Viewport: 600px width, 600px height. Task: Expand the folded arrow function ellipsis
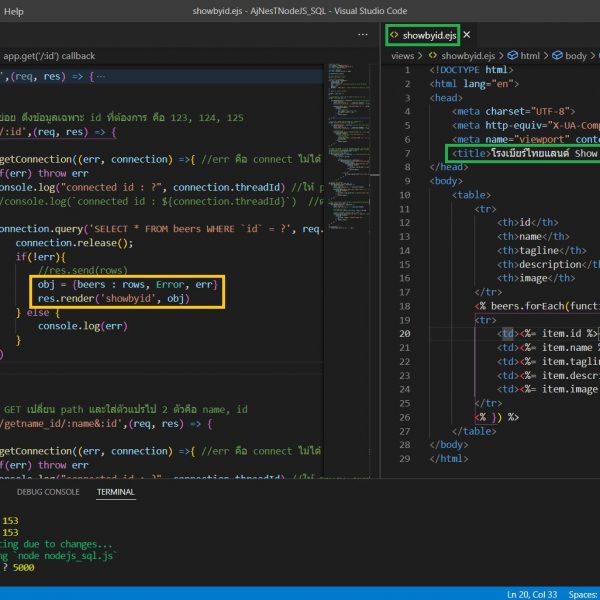(x=100, y=76)
